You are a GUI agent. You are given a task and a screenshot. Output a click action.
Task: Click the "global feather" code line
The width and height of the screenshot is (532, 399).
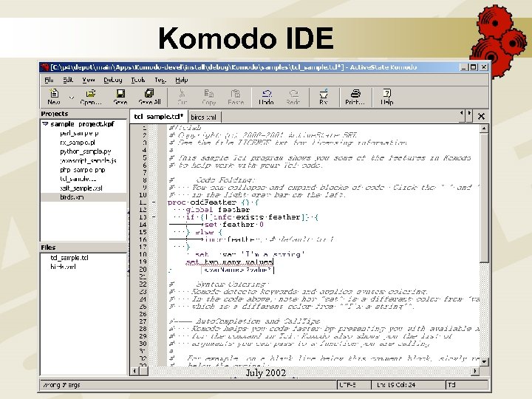[x=217, y=210]
